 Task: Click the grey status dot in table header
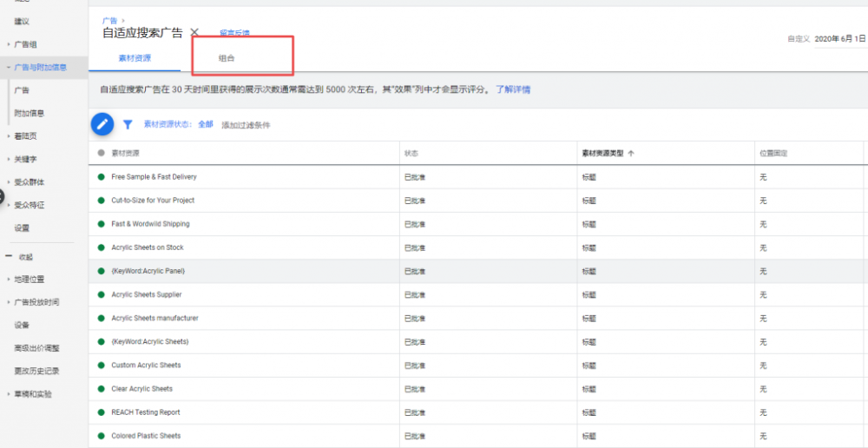pos(102,153)
